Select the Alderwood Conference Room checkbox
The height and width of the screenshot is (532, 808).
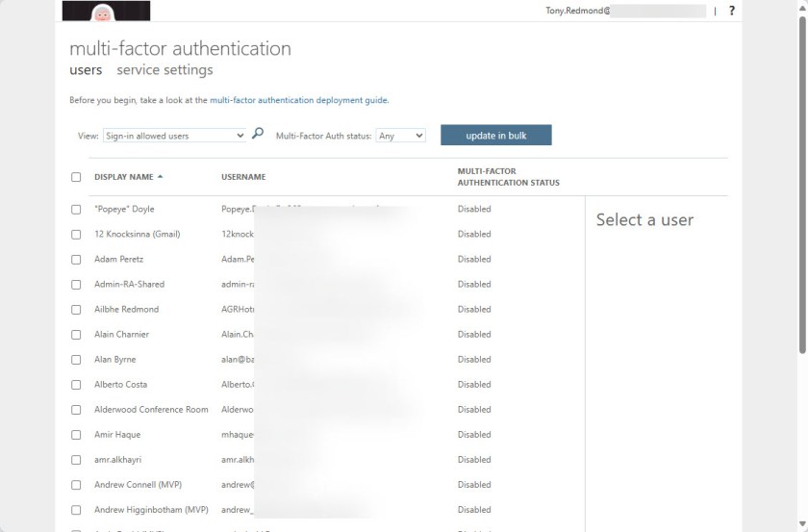76,410
